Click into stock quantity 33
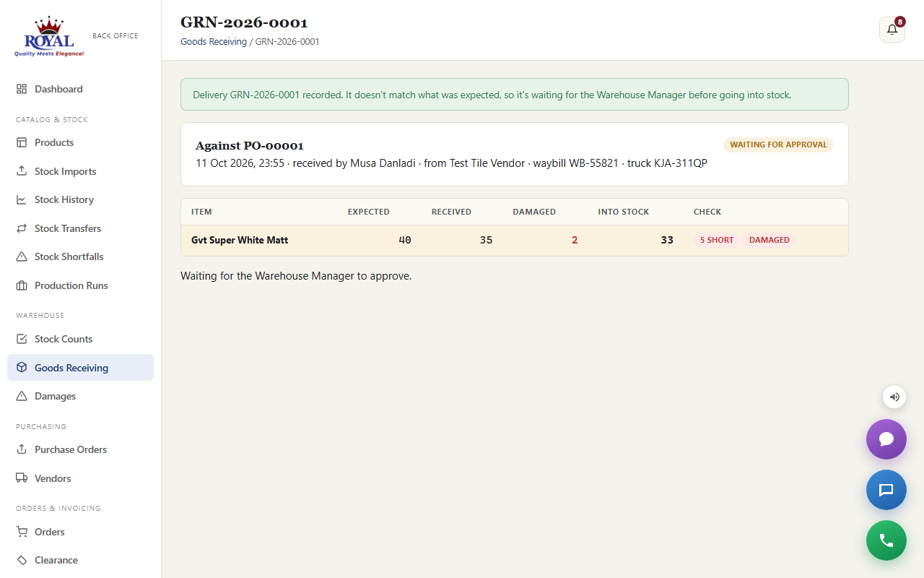Screen dimensions: 924x578 click(x=667, y=240)
